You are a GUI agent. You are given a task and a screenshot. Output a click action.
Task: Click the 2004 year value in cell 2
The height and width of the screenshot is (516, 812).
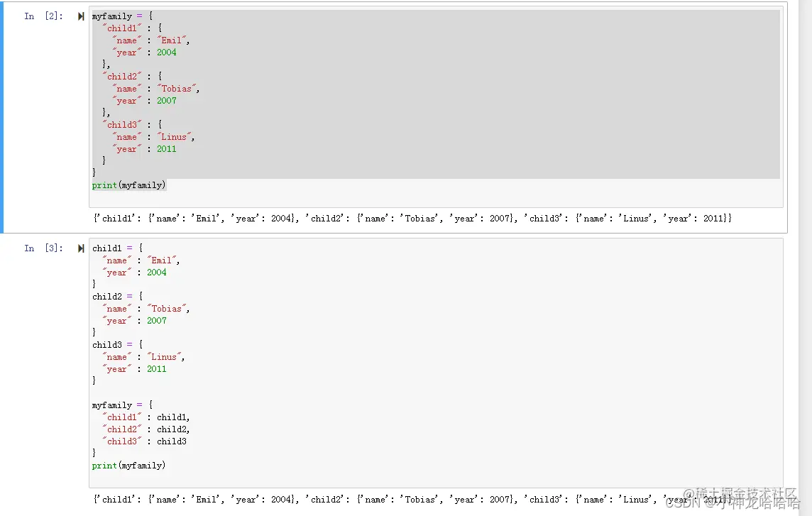[x=167, y=53]
